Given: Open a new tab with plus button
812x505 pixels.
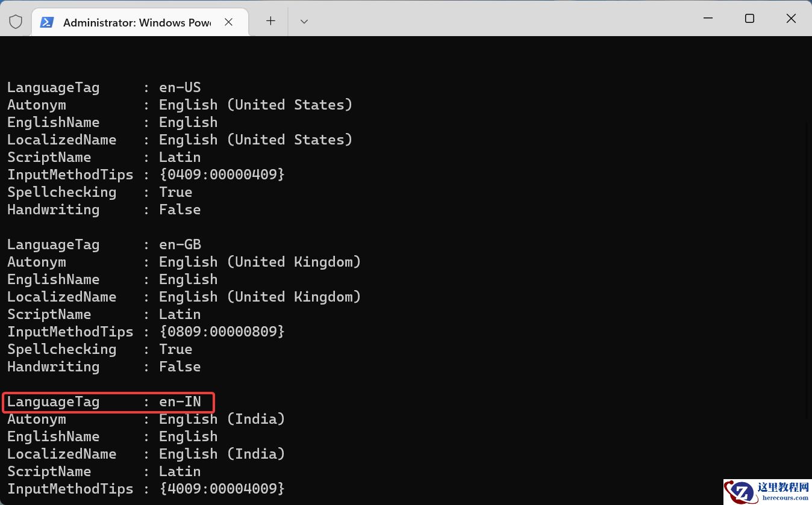Looking at the screenshot, I should 270,22.
